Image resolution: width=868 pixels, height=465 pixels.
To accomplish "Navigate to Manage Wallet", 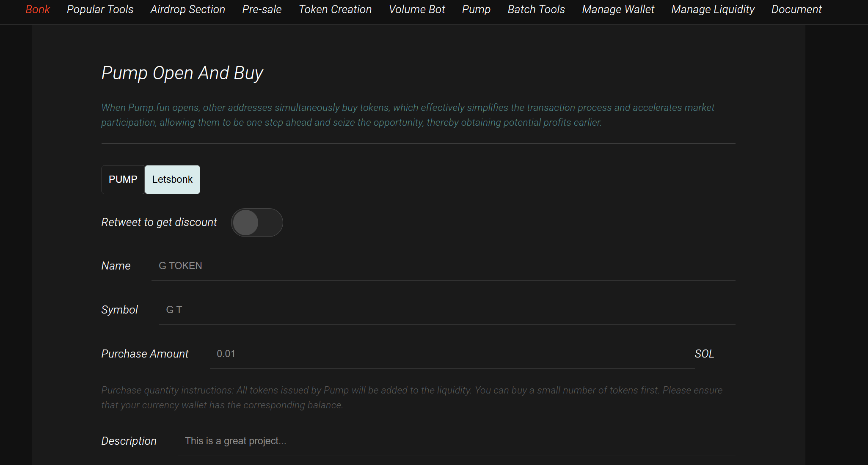I will pos(617,9).
